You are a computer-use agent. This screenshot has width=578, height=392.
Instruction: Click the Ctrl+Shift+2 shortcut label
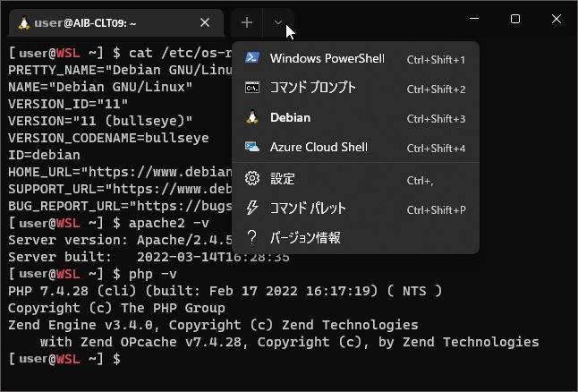click(x=436, y=89)
